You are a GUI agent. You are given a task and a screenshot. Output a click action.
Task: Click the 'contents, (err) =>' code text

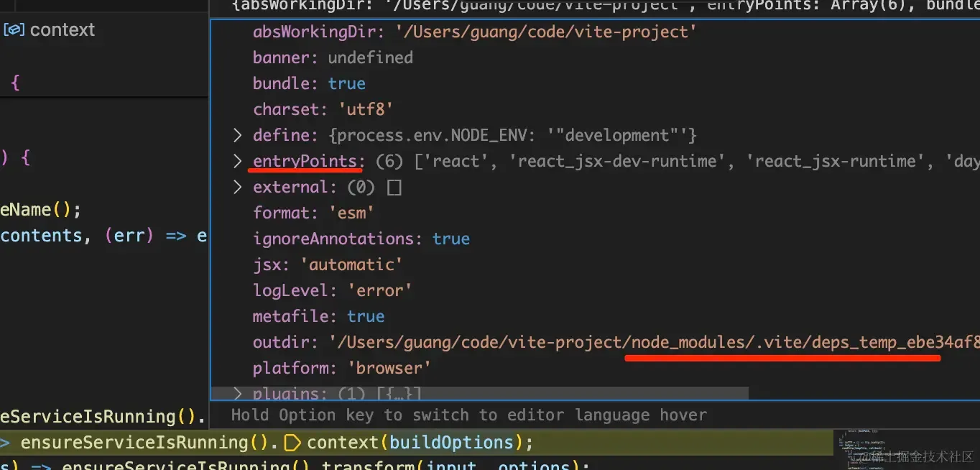click(94, 236)
